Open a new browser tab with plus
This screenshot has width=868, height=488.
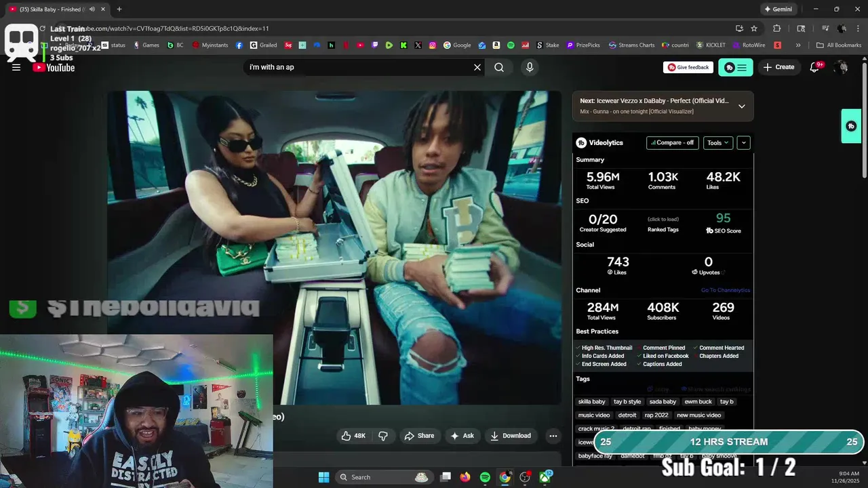pos(119,9)
